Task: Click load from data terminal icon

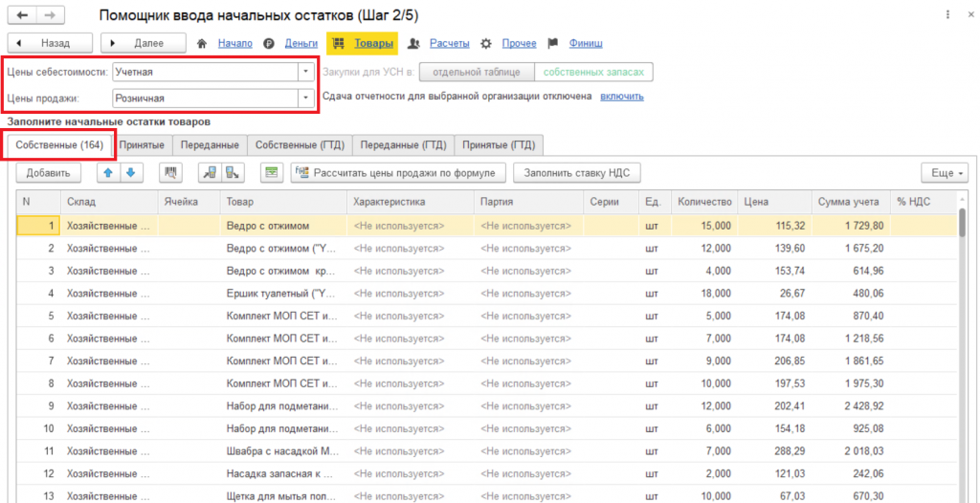Action: pos(210,172)
